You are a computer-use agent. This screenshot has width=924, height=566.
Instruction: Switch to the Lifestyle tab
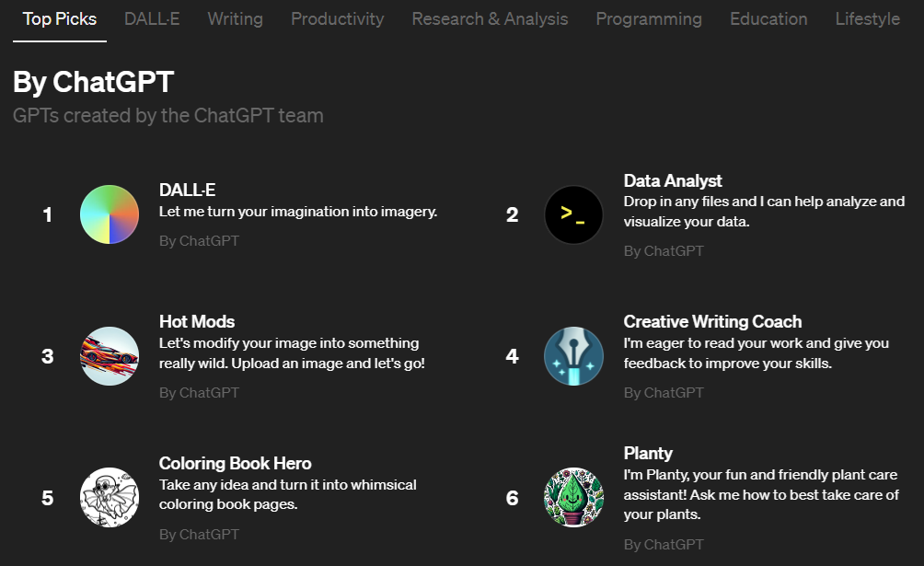tap(867, 18)
